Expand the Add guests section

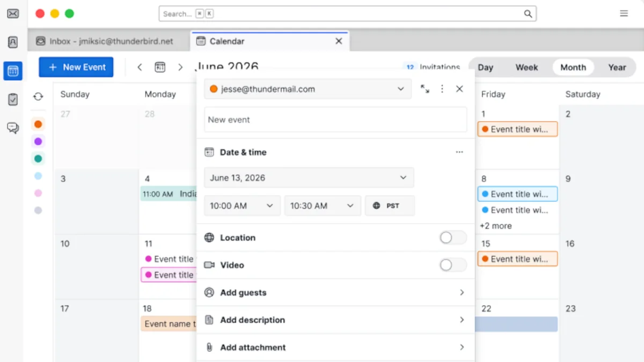[x=335, y=293]
